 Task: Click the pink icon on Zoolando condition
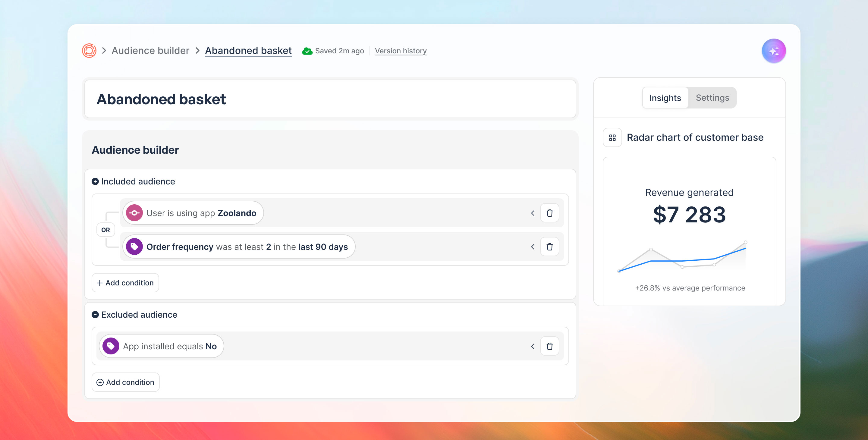pos(134,213)
